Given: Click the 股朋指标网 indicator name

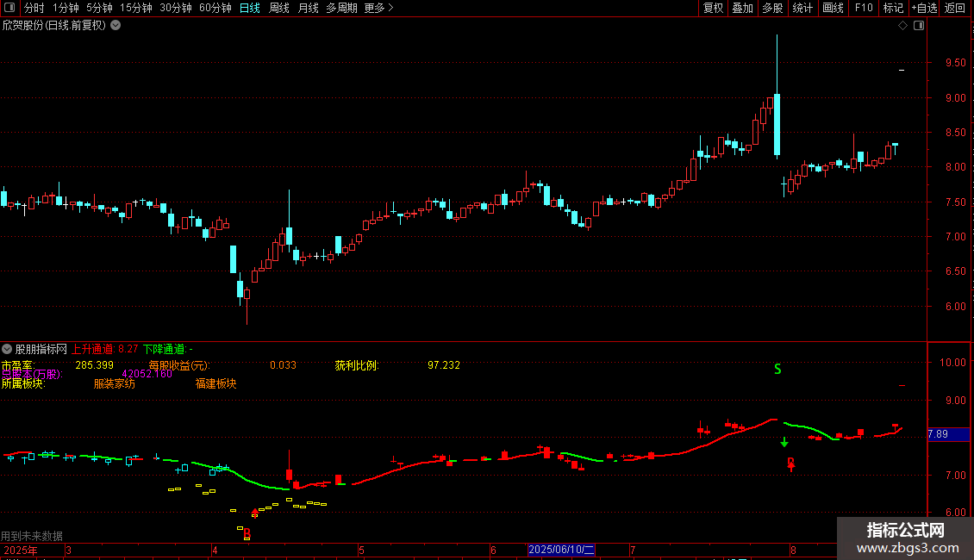Looking at the screenshot, I should [x=41, y=350].
